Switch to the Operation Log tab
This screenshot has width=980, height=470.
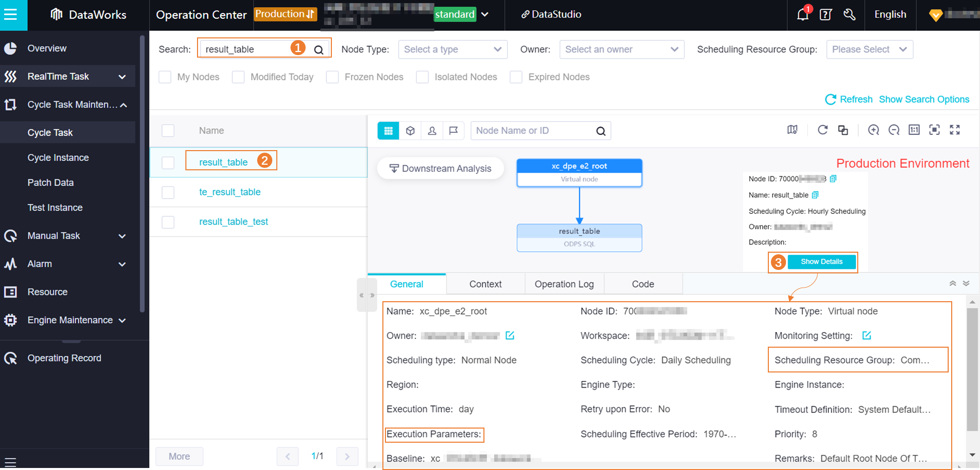coord(564,284)
